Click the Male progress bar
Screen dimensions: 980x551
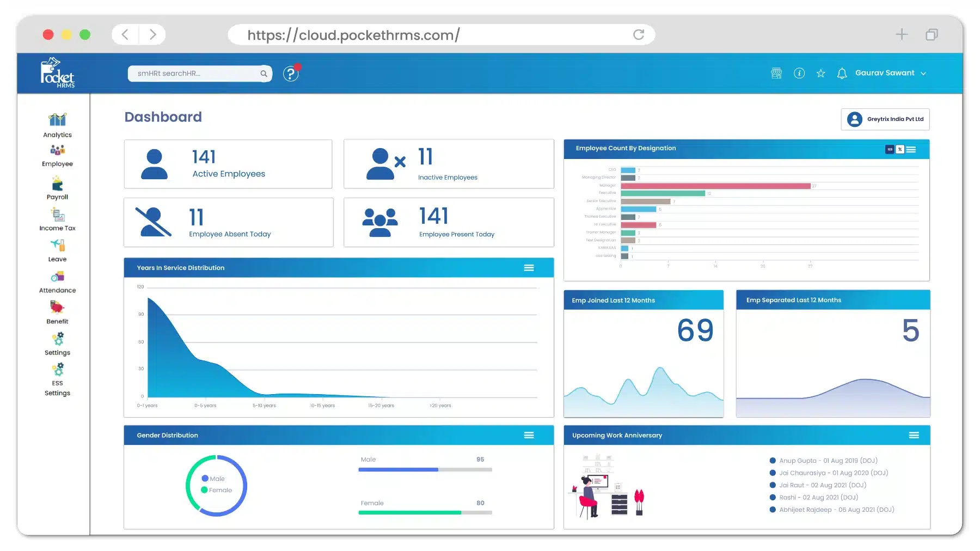click(425, 469)
